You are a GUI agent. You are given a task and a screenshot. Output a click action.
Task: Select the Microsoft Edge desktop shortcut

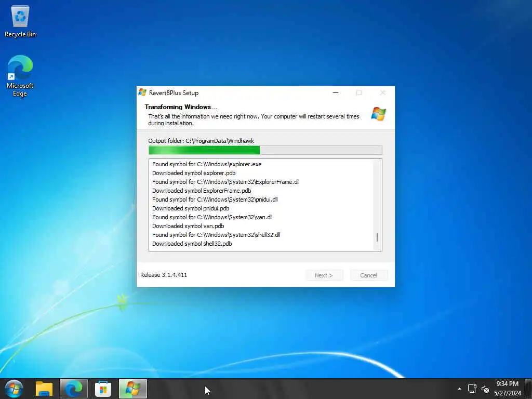coord(20,76)
